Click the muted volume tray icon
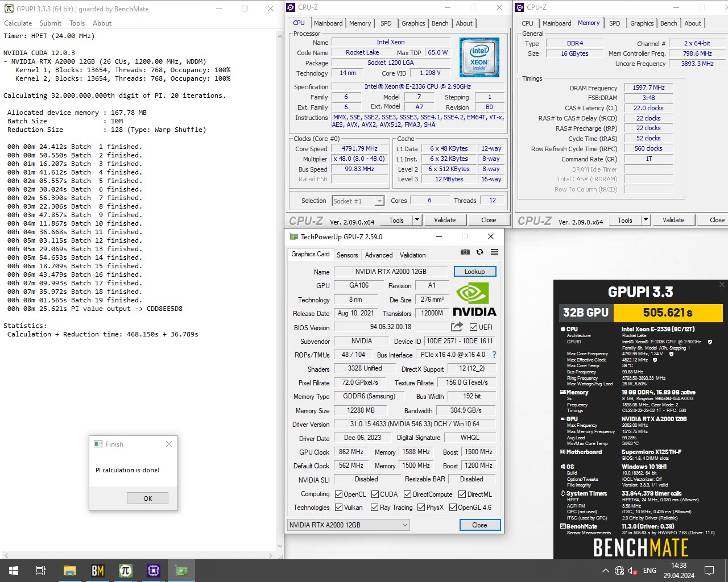The width and height of the screenshot is (728, 582). click(x=633, y=571)
